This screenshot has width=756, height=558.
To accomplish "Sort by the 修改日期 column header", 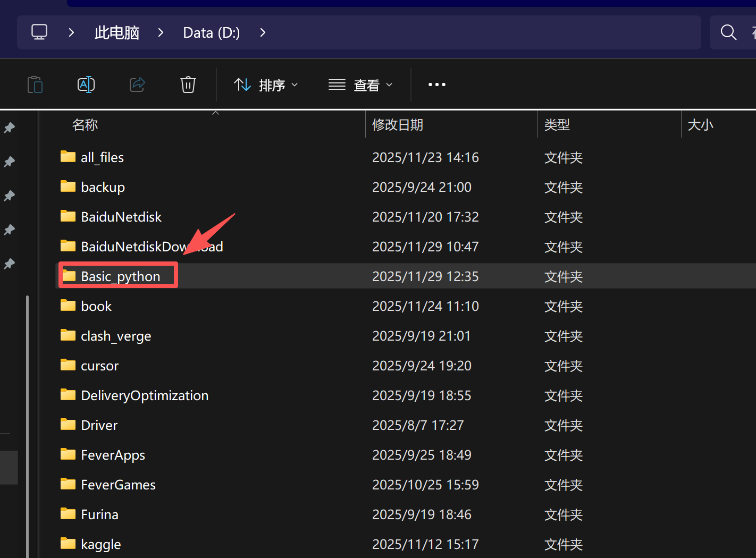I will coord(397,125).
